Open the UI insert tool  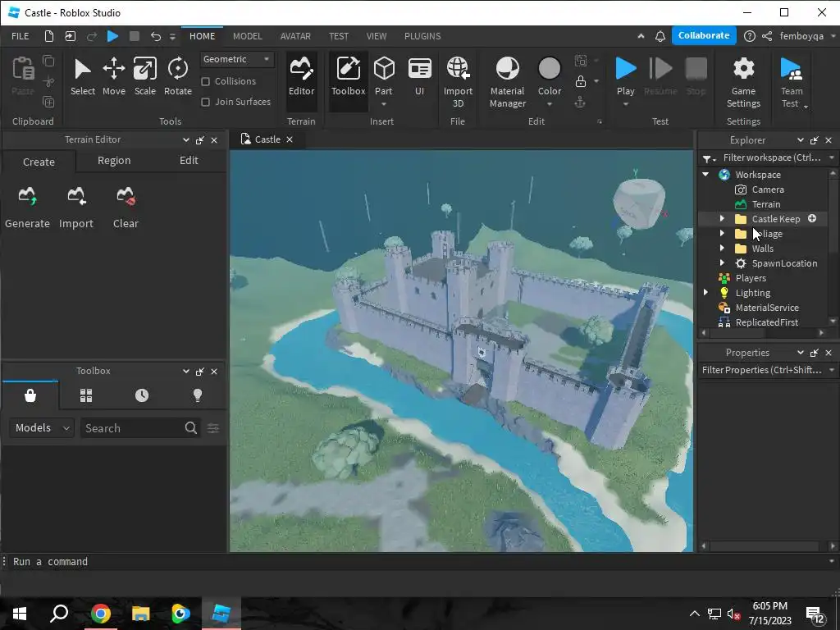pyautogui.click(x=419, y=77)
